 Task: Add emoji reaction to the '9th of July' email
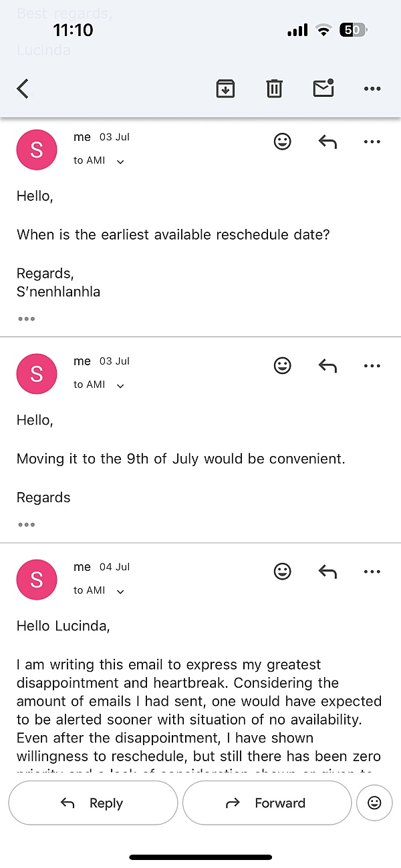pos(283,366)
